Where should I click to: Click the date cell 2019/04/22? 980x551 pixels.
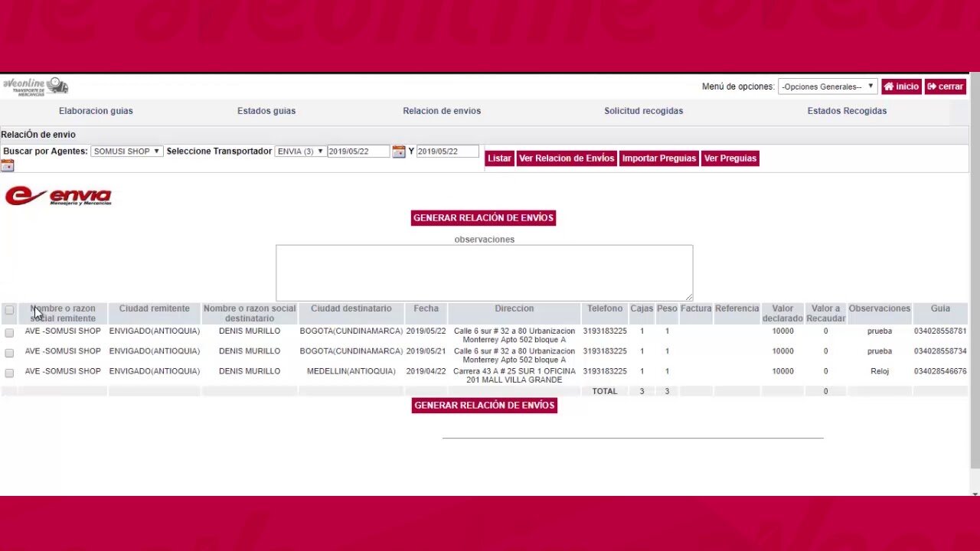426,371
